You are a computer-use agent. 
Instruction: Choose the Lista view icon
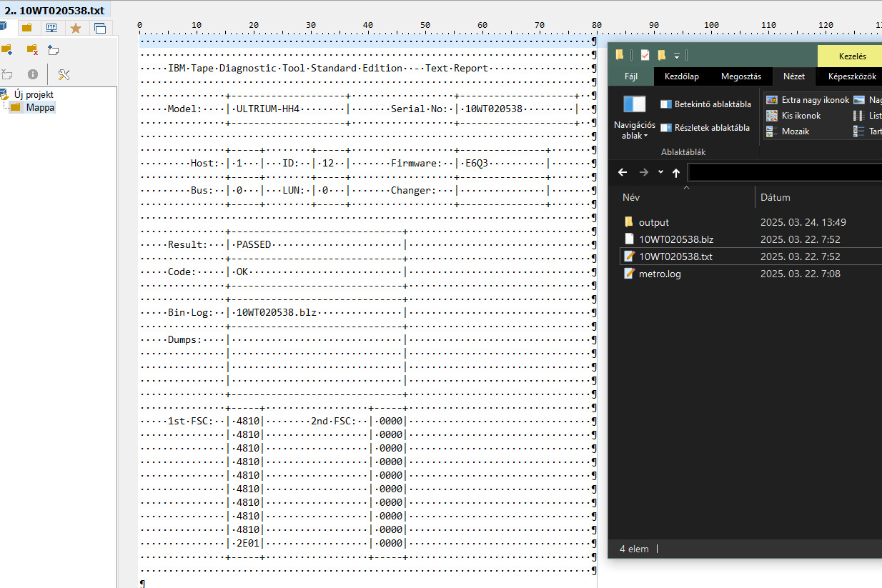(x=859, y=115)
